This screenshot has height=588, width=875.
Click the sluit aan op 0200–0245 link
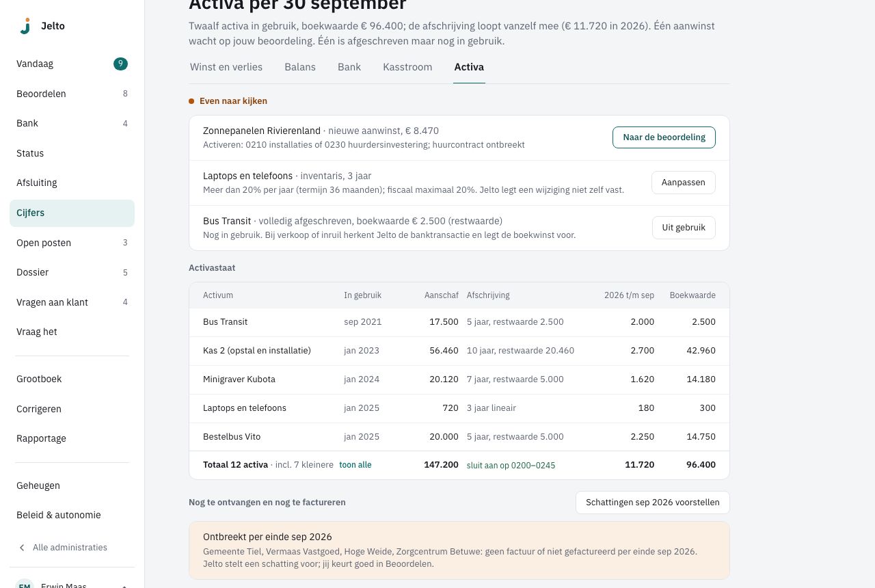[511, 466]
